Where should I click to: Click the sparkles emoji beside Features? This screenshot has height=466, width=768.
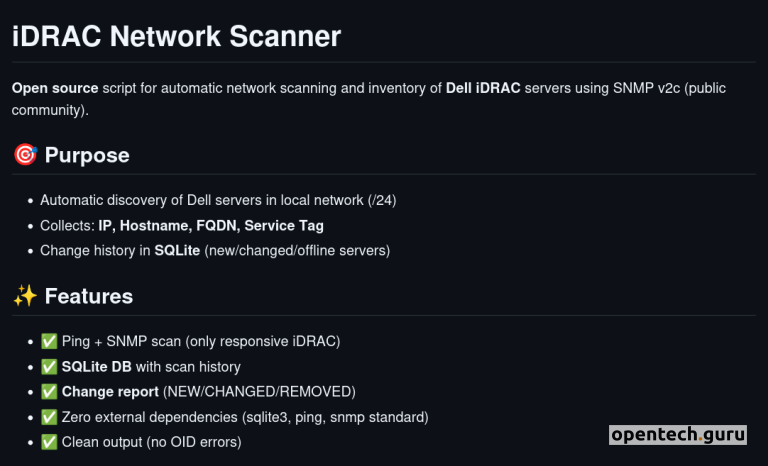pos(25,296)
